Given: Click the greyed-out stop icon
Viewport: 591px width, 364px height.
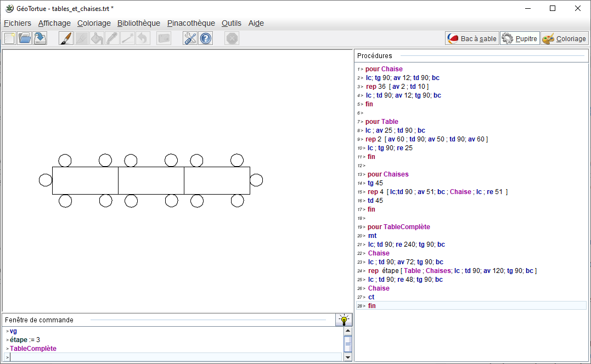Looking at the screenshot, I should tap(232, 38).
